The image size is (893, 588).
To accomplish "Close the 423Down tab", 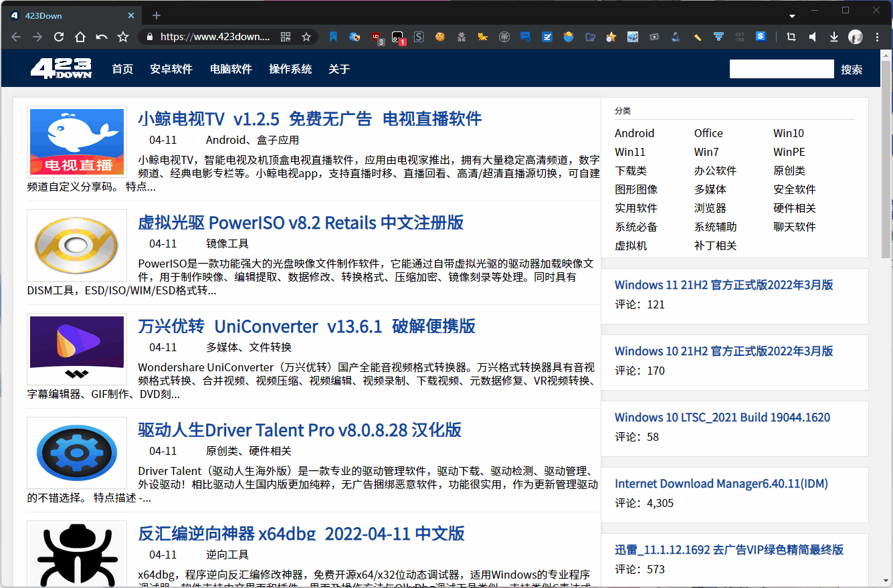I will click(x=131, y=15).
